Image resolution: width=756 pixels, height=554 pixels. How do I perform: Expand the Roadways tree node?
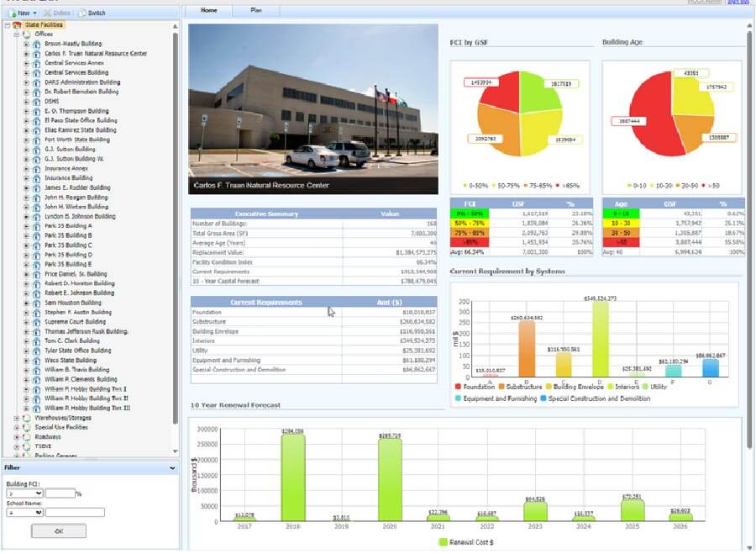[x=17, y=437]
